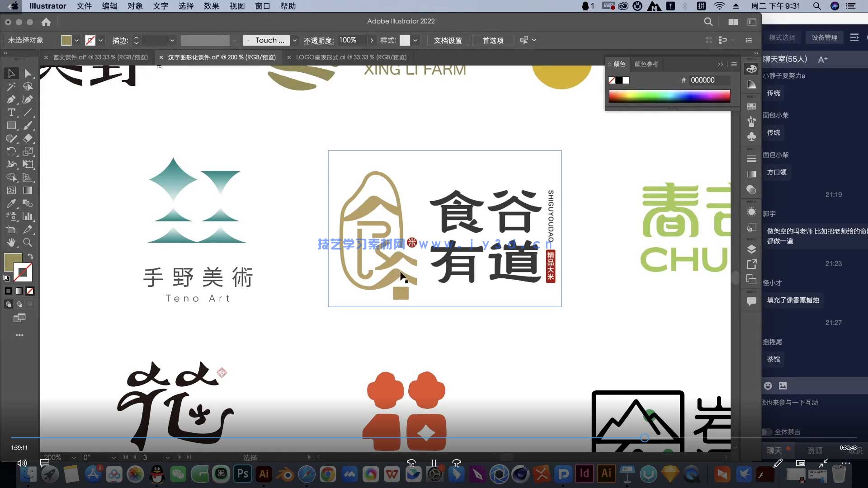Select the Hand tool
868x488 pixels.
11,243
